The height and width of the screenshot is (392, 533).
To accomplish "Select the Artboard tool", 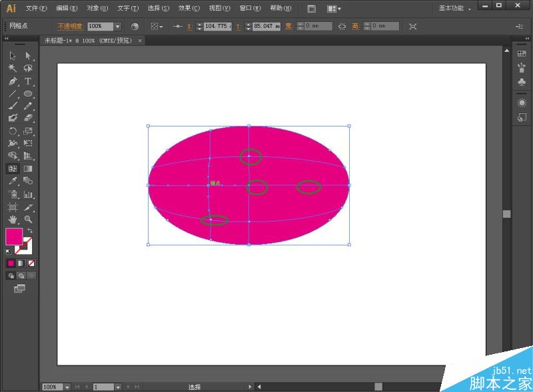I will pyautogui.click(x=13, y=207).
